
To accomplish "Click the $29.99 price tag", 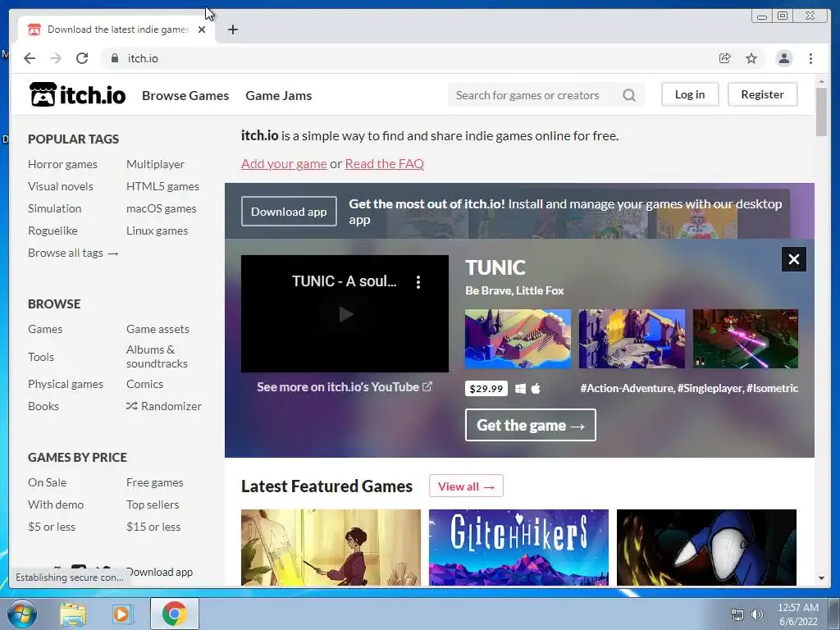I will coord(486,388).
